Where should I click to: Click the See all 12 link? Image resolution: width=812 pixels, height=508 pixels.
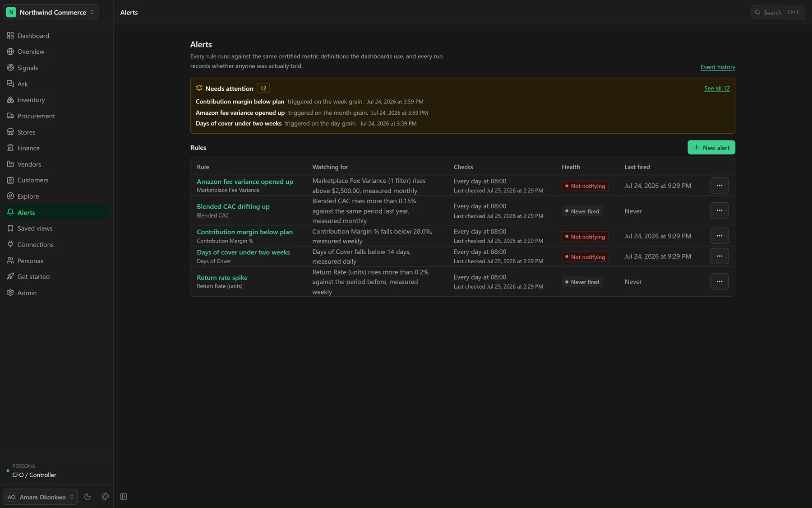click(717, 89)
